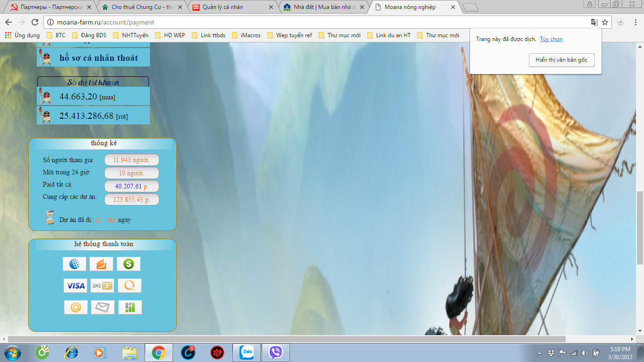644x362 pixels.
Task: Open the Ứng dụng apps shortcut
Action: click(22, 35)
